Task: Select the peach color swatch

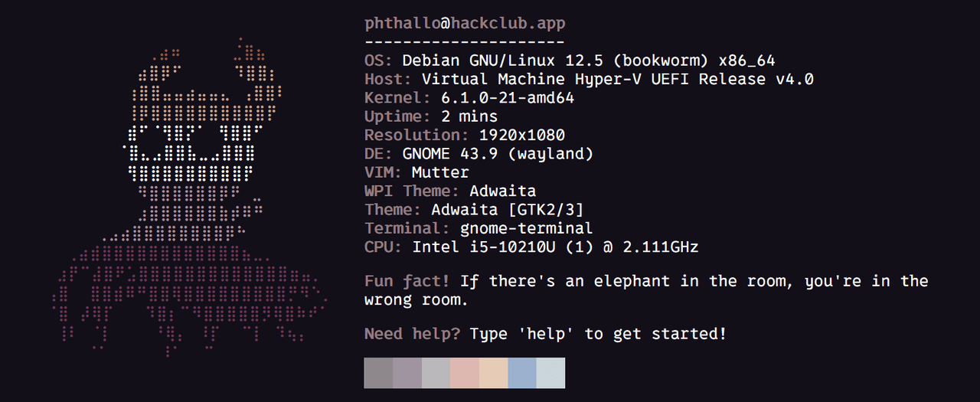Action: (493, 373)
